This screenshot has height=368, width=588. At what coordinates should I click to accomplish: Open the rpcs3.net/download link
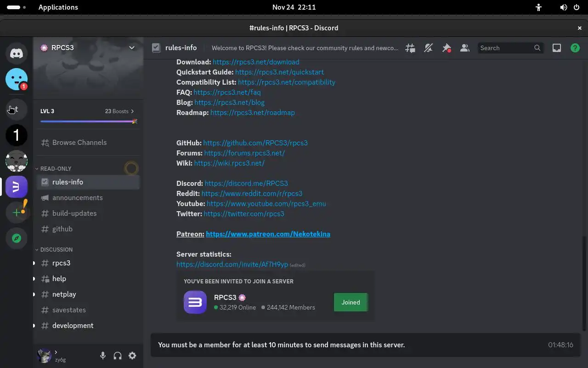coord(256,62)
